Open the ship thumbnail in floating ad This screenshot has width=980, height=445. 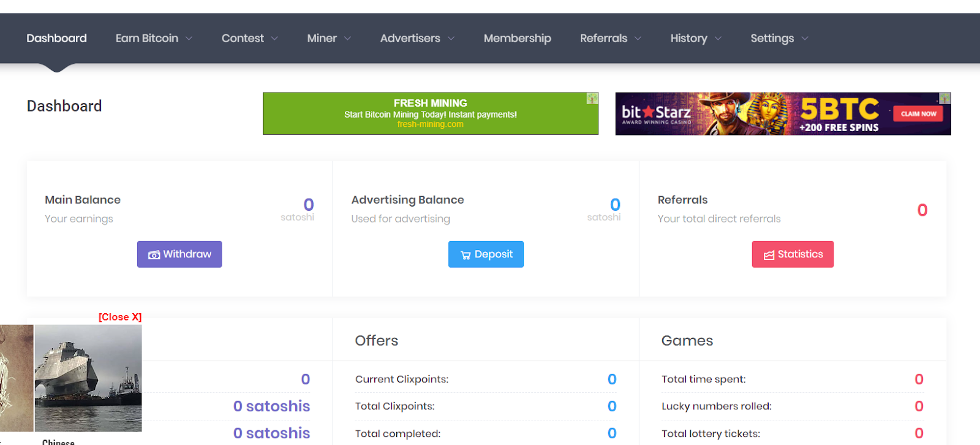(88, 378)
